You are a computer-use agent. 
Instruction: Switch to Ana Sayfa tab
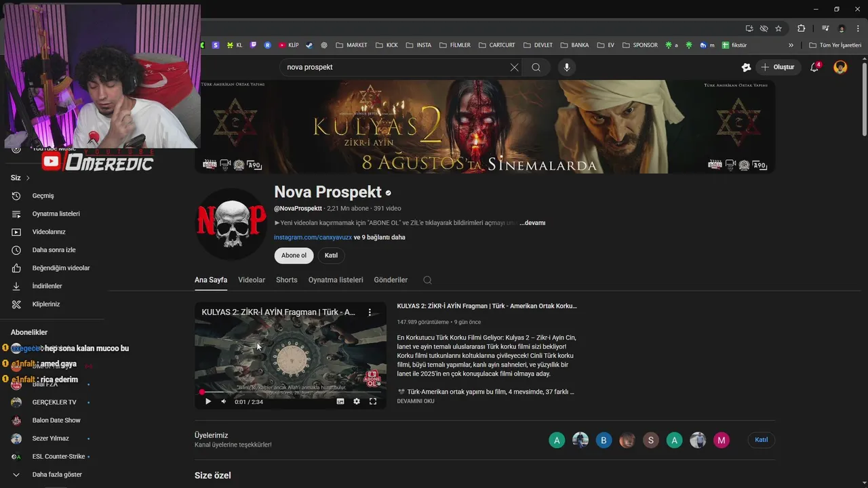[x=211, y=280]
